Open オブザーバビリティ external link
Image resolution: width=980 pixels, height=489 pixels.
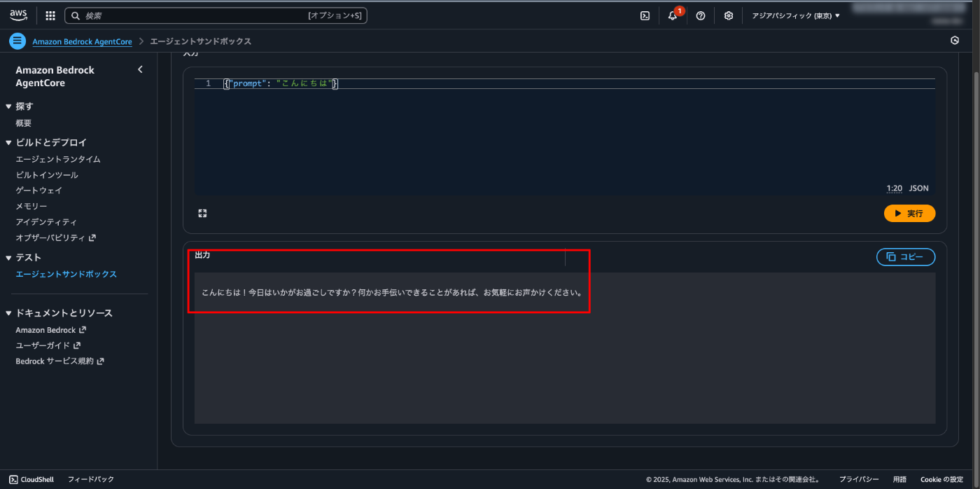click(x=56, y=237)
